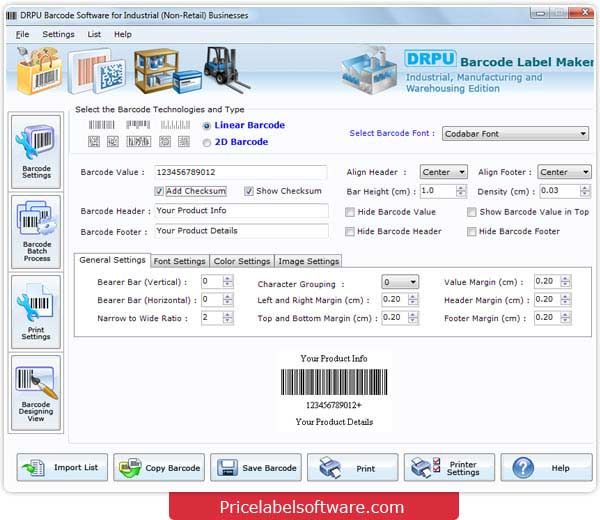Click the barcode label cards banner icon

97,72
